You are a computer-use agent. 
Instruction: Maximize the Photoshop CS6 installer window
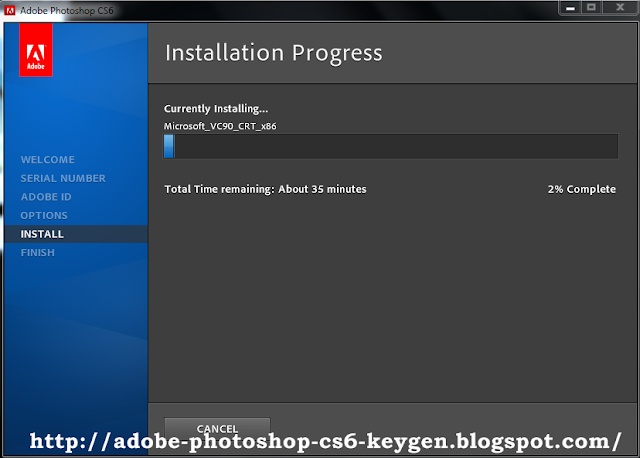pyautogui.click(x=591, y=8)
